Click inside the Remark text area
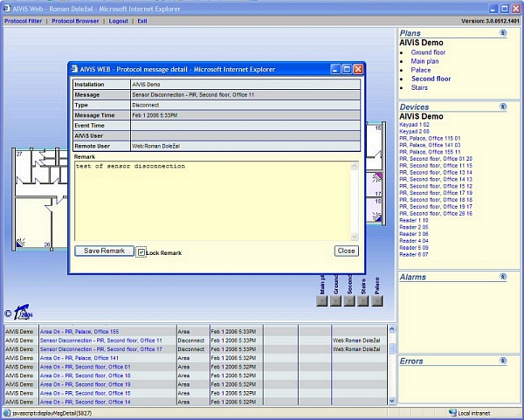 (212, 201)
